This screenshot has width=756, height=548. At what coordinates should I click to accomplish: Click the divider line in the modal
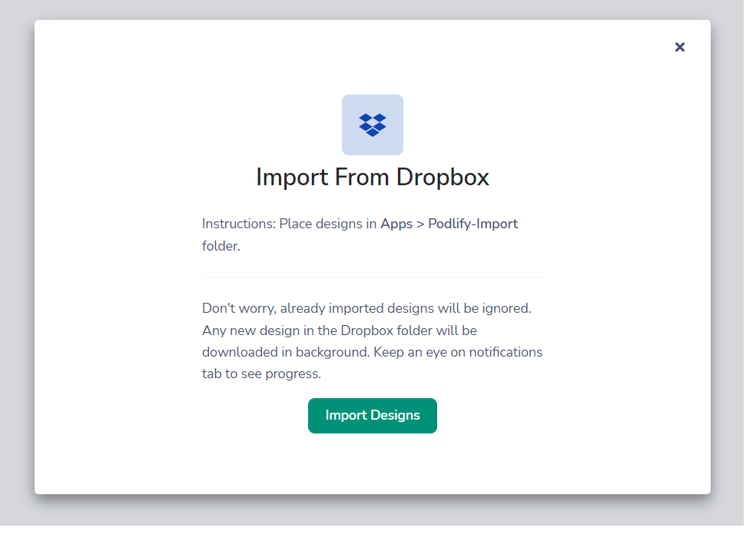[372, 277]
